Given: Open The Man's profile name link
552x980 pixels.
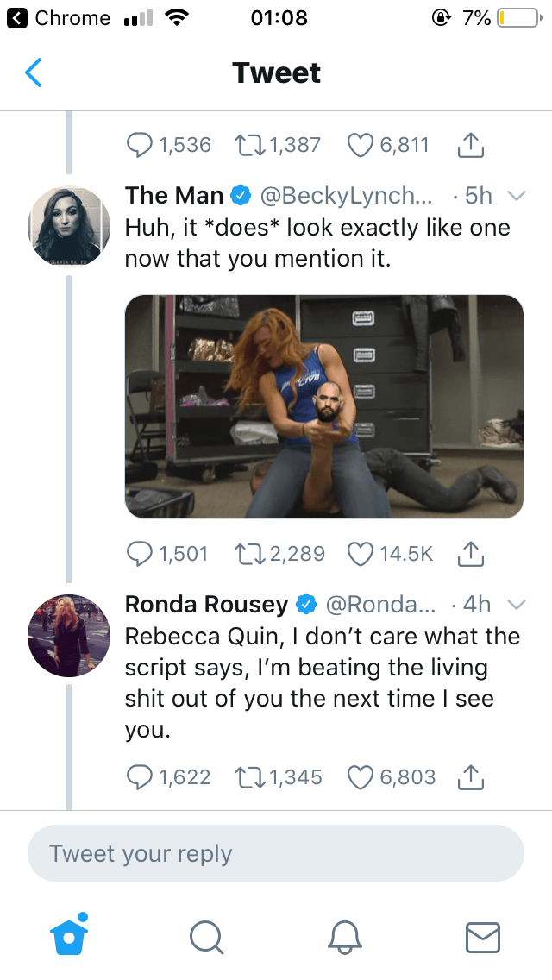Looking at the screenshot, I should [x=174, y=196].
